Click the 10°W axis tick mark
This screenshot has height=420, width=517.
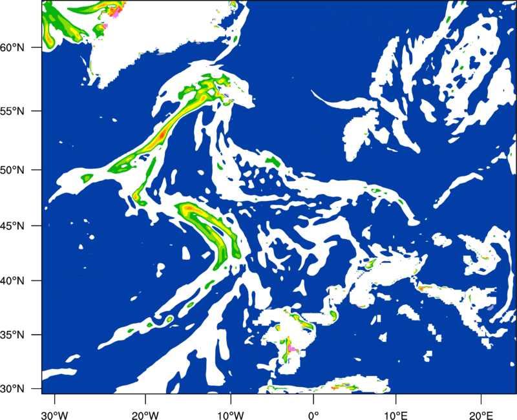(230, 399)
